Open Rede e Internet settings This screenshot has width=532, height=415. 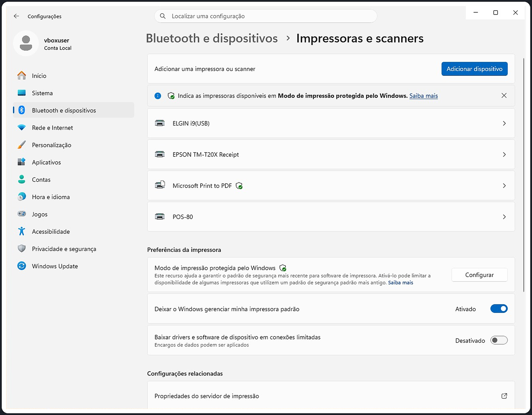[73, 128]
